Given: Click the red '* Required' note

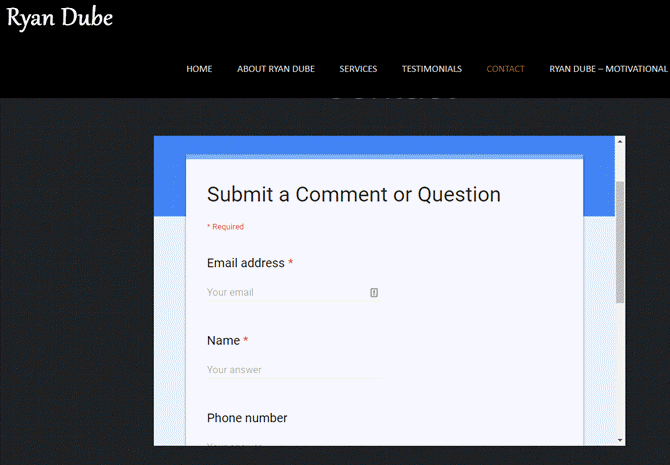Looking at the screenshot, I should 225,227.
